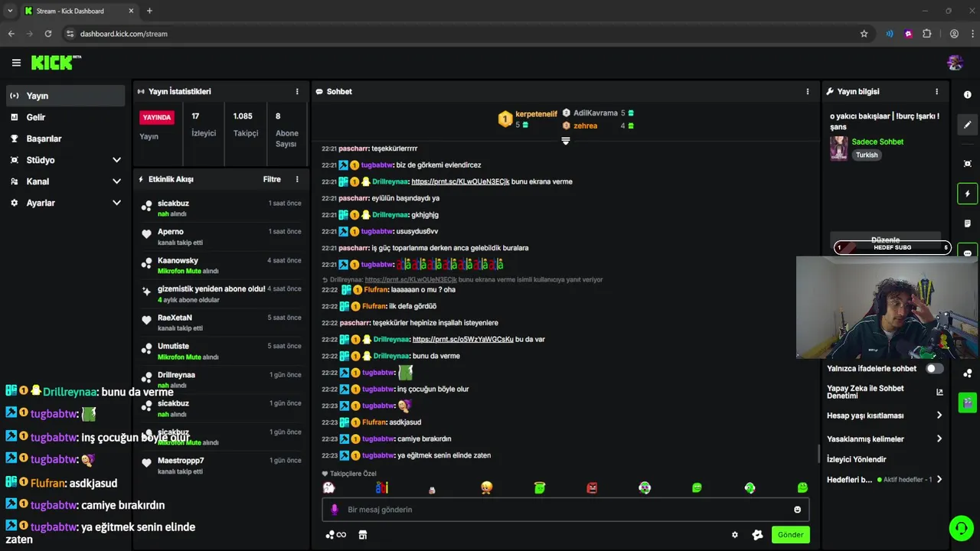Open the green headset support button
Image resolution: width=980 pixels, height=551 pixels.
coord(961,528)
